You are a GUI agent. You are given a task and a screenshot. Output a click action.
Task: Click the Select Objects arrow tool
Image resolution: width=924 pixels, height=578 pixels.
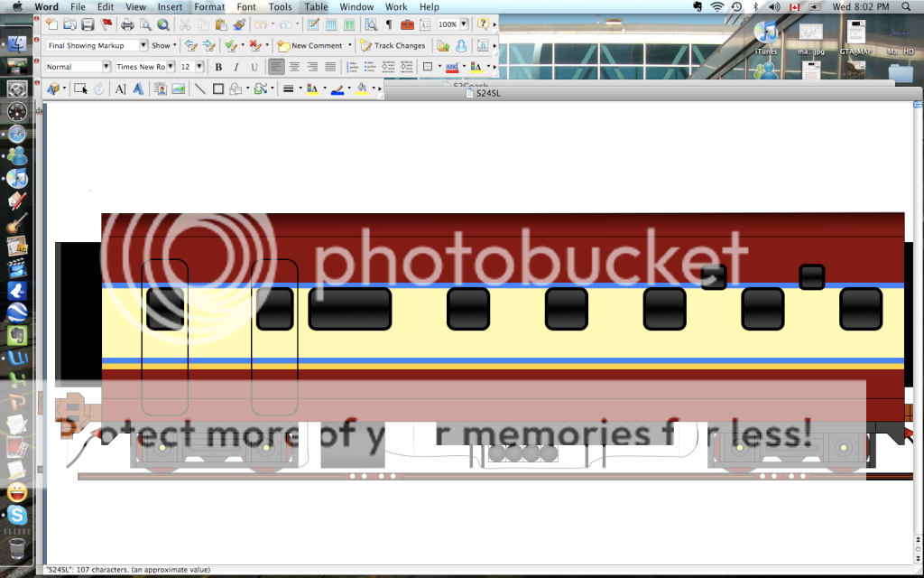point(80,89)
